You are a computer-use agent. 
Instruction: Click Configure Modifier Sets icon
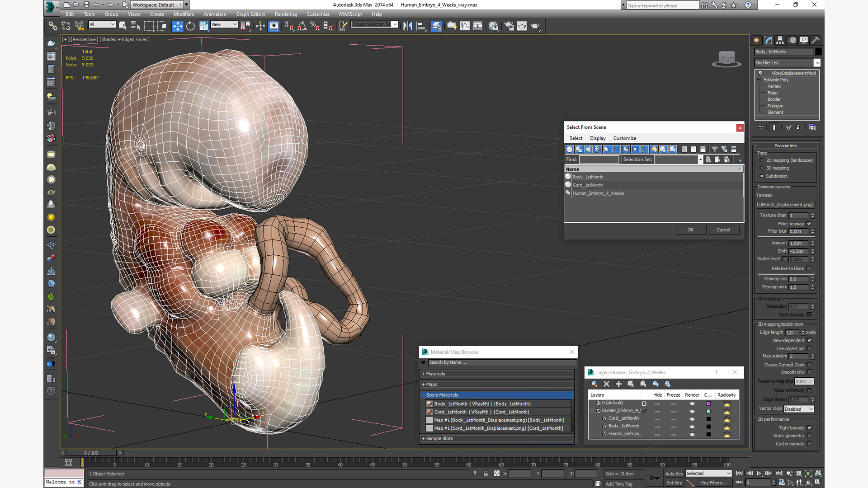pyautogui.click(x=812, y=127)
